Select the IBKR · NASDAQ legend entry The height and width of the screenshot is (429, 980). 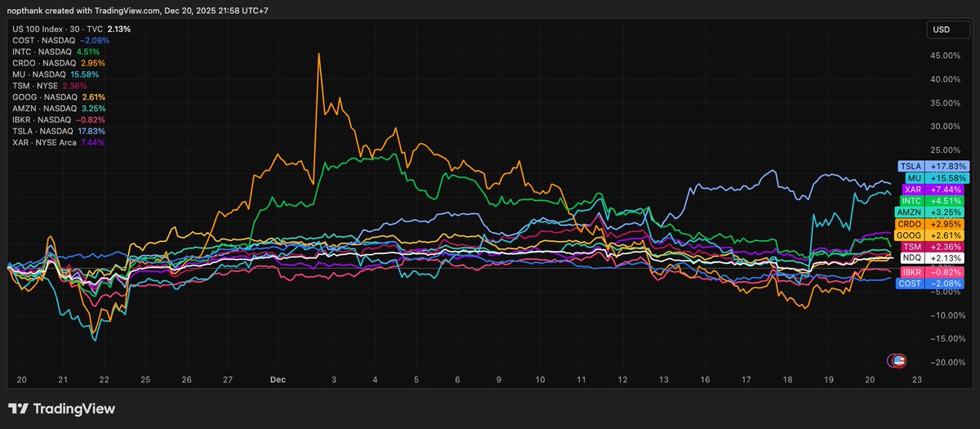(x=60, y=120)
